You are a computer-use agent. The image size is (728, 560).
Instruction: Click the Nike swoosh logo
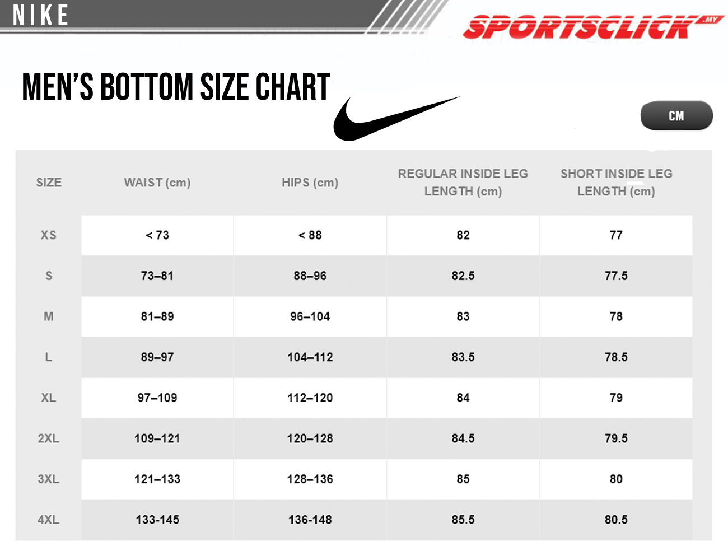coord(396,119)
